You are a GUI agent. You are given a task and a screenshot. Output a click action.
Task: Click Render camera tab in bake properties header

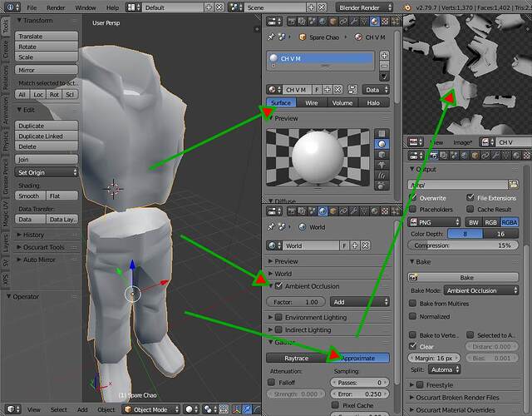(x=434, y=156)
